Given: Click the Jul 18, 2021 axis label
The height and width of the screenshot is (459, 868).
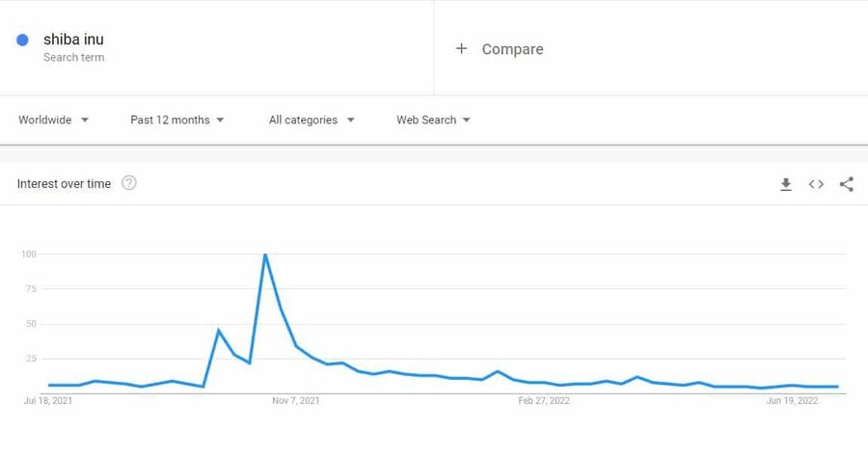Looking at the screenshot, I should [48, 400].
